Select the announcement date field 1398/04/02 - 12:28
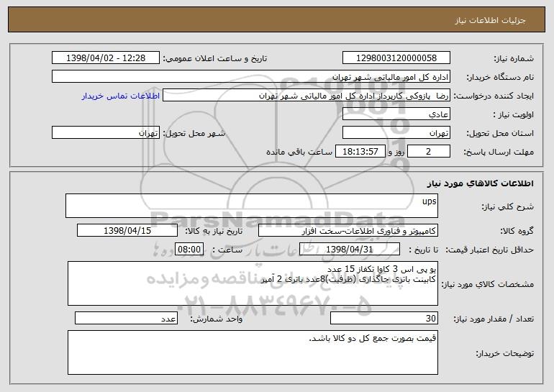554x392 pixels. coord(106,58)
